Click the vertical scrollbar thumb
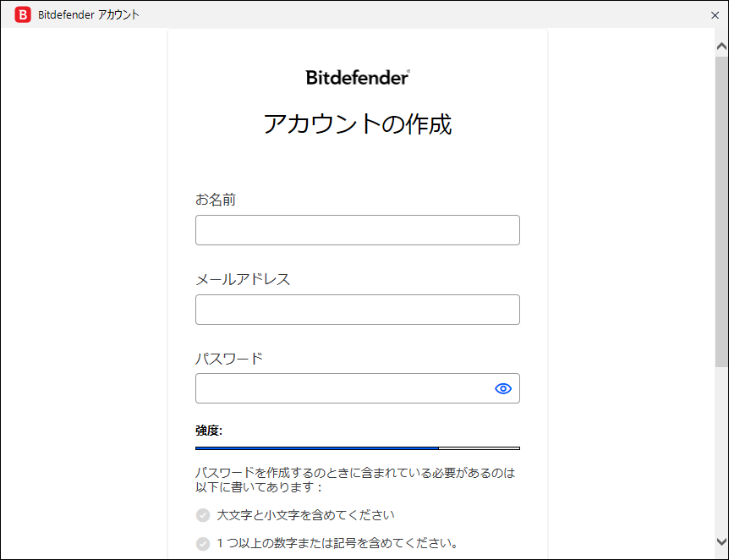The width and height of the screenshot is (729, 560). (x=721, y=211)
